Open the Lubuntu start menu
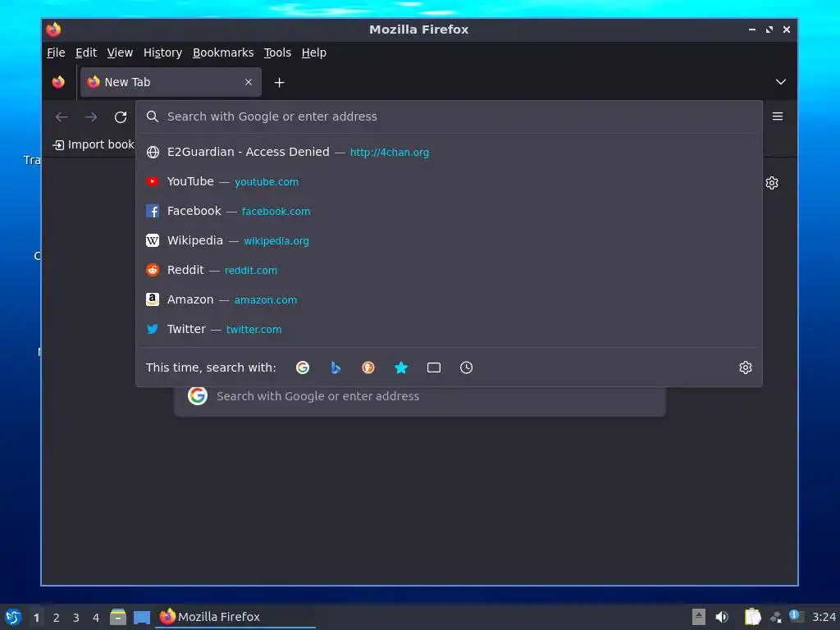 (x=13, y=617)
